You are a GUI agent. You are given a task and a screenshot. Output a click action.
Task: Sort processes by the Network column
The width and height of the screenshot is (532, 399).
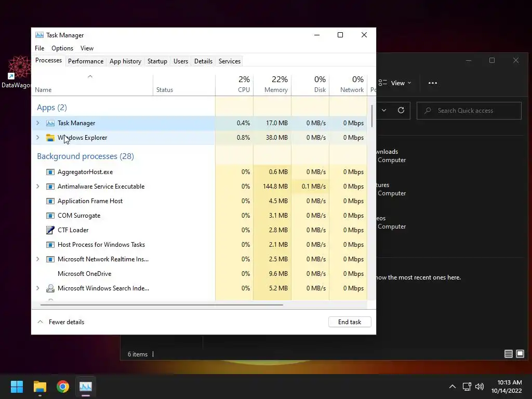tap(349, 85)
